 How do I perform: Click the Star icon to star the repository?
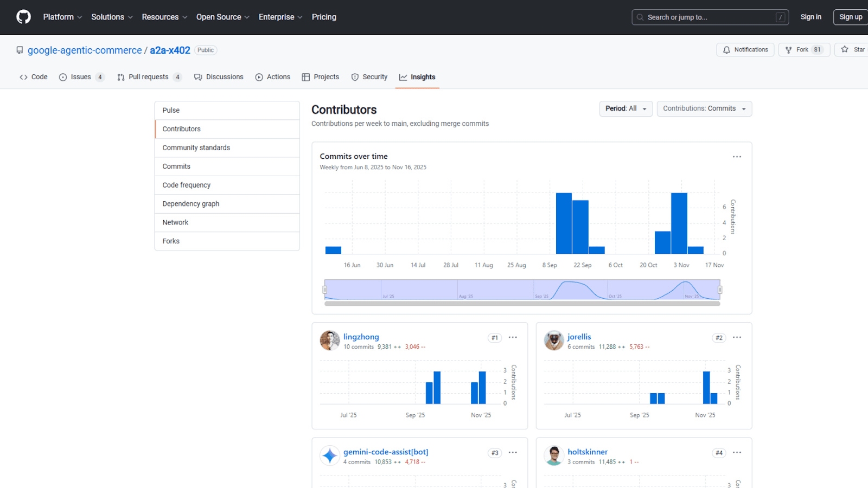pyautogui.click(x=844, y=49)
